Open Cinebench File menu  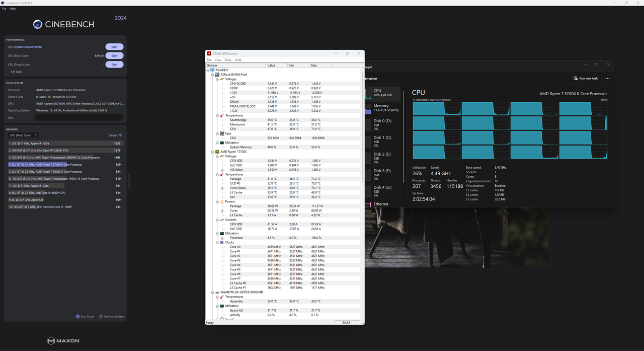coord(4,9)
